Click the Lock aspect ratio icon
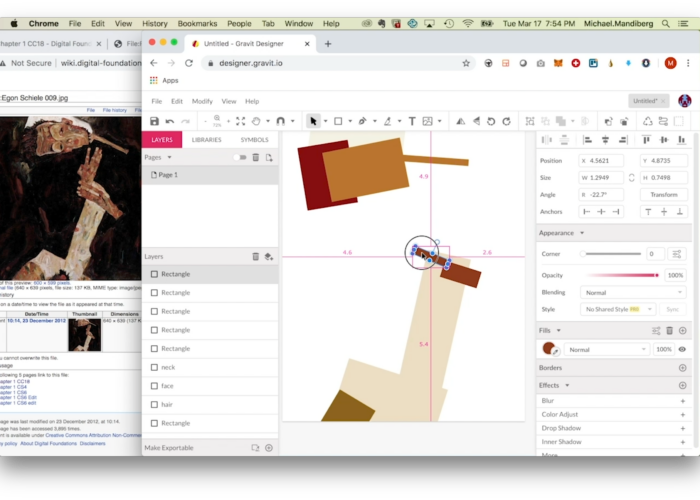The image size is (700, 500). tap(631, 178)
